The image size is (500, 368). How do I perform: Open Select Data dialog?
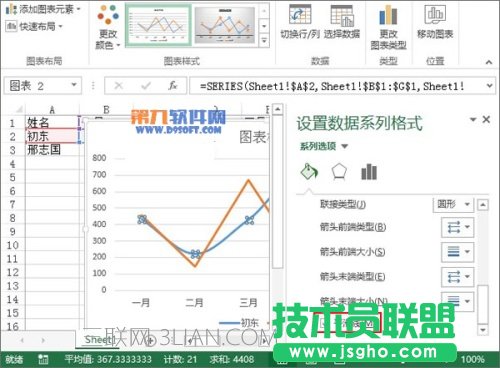(342, 22)
